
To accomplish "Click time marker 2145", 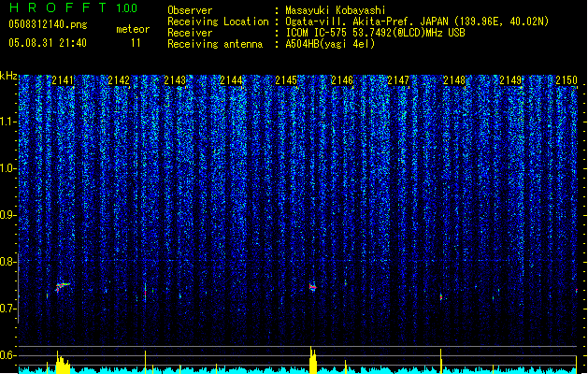I will click(286, 79).
